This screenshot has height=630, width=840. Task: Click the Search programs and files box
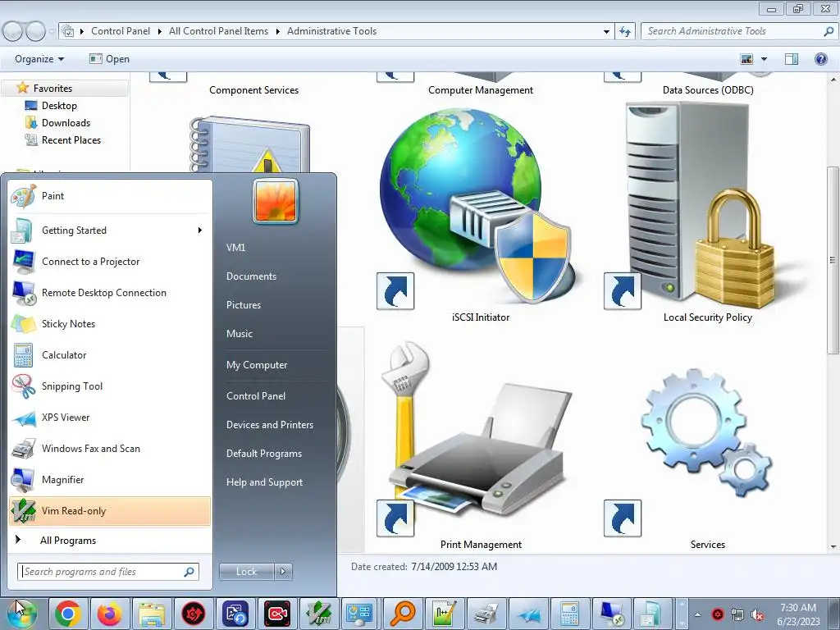click(x=108, y=572)
